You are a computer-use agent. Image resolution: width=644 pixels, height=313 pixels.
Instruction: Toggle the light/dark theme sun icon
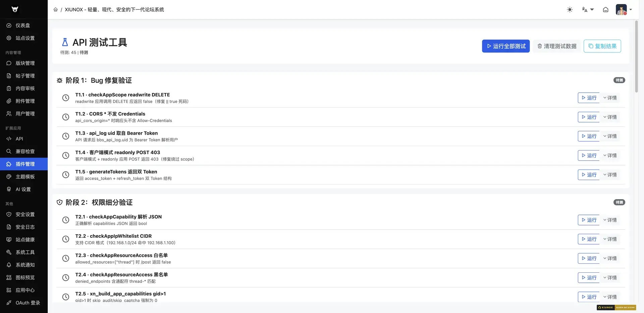click(x=570, y=10)
